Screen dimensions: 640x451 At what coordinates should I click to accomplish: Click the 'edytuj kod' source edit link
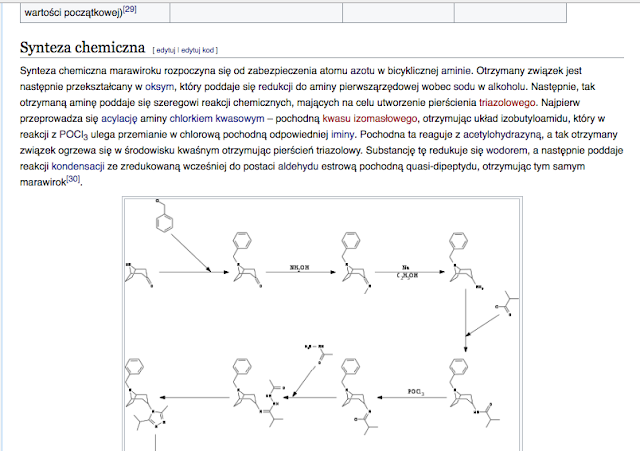[198, 50]
